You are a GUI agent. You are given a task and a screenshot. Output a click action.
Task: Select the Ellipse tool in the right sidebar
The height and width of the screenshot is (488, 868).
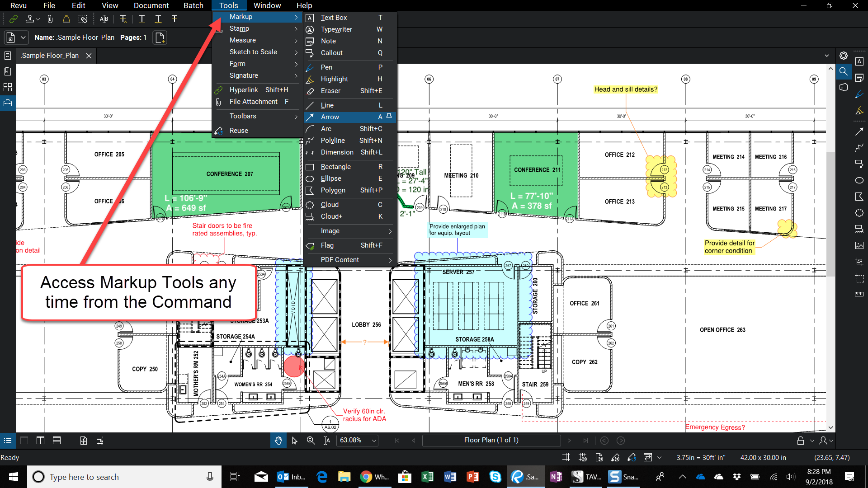point(860,180)
